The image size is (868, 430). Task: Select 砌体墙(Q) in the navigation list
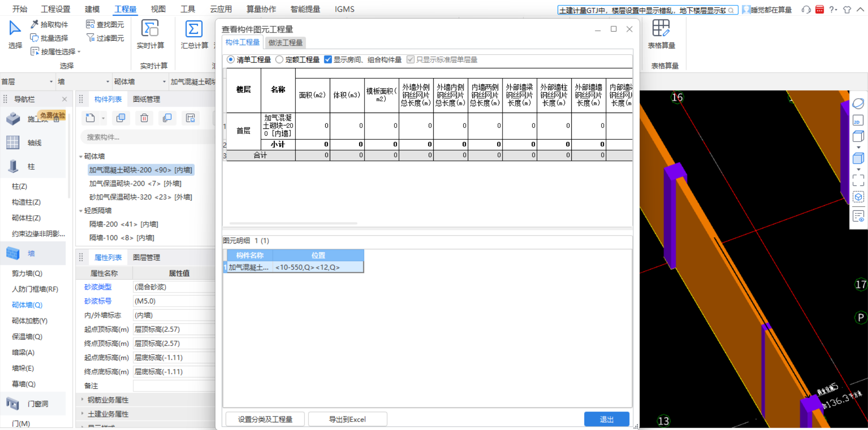click(x=27, y=305)
